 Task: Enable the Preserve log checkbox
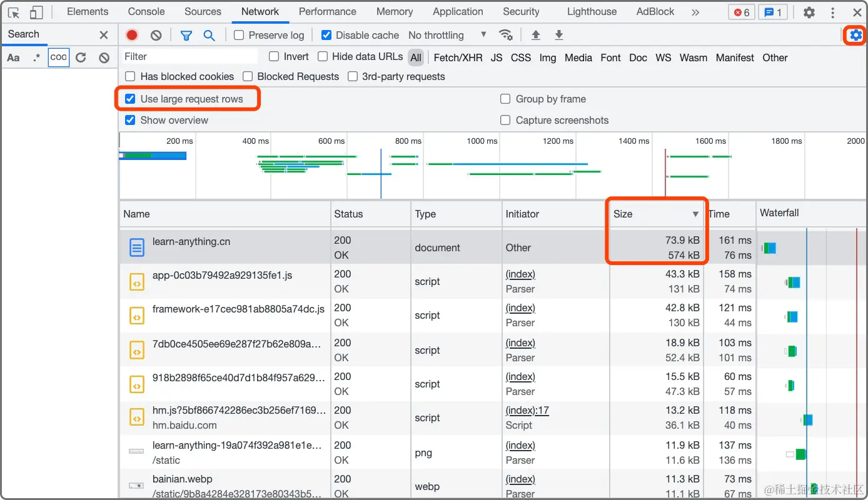[239, 36]
